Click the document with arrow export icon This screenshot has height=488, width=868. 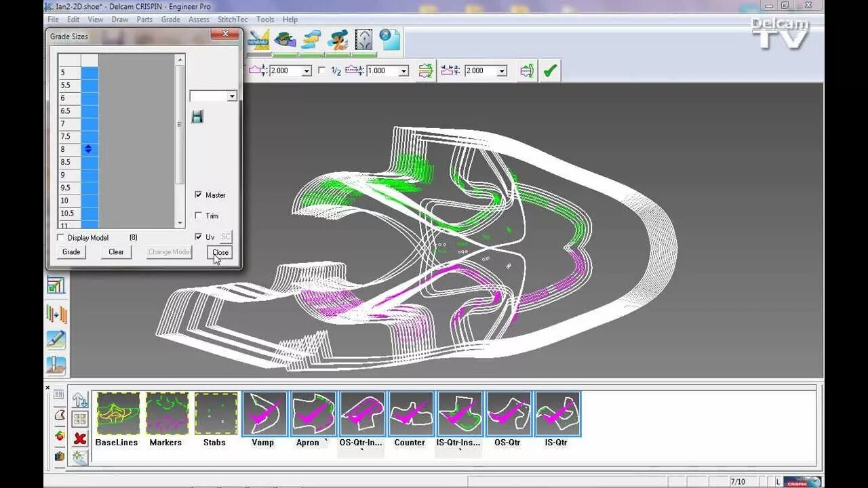pos(390,39)
